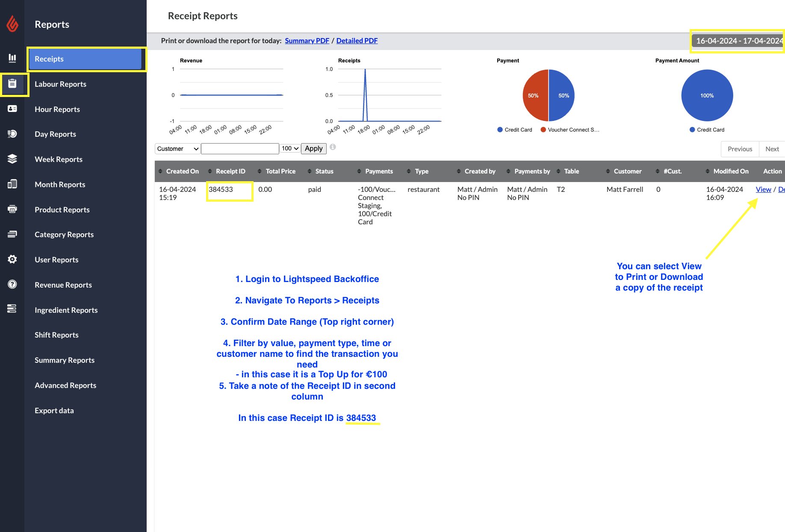Open the date range picker 16-04-2024 - 17-04-2024
The image size is (785, 532).
click(x=738, y=41)
